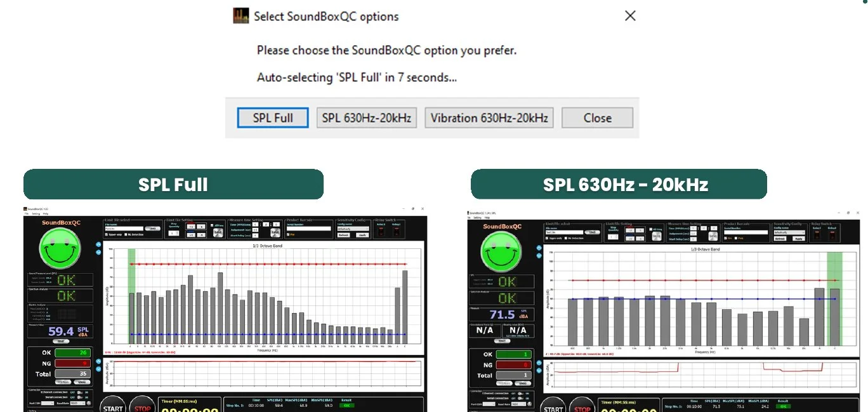This screenshot has height=412, width=868.
Task: Toggle Upper only checkbox in SPL Full window
Action: (107, 234)
